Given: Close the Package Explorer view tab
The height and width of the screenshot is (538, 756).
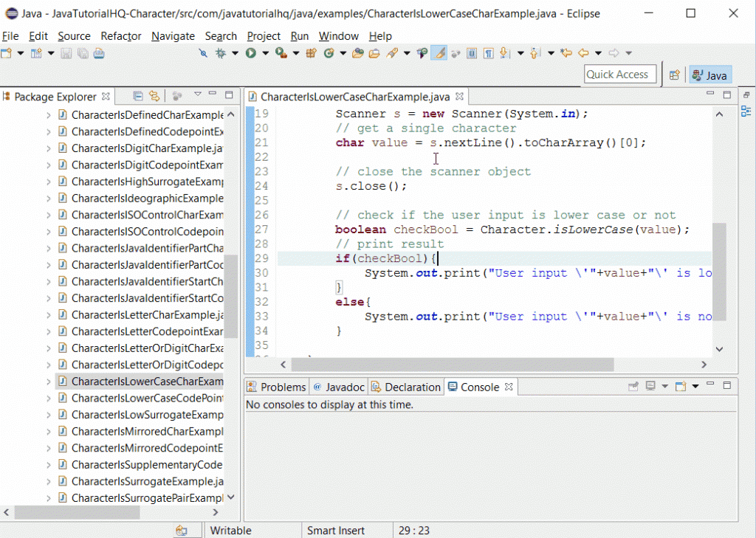Looking at the screenshot, I should 106,97.
